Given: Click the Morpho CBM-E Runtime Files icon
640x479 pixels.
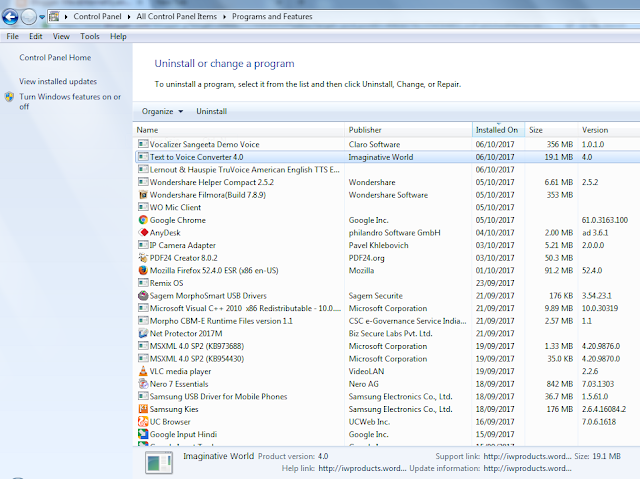Looking at the screenshot, I should pos(143,321).
